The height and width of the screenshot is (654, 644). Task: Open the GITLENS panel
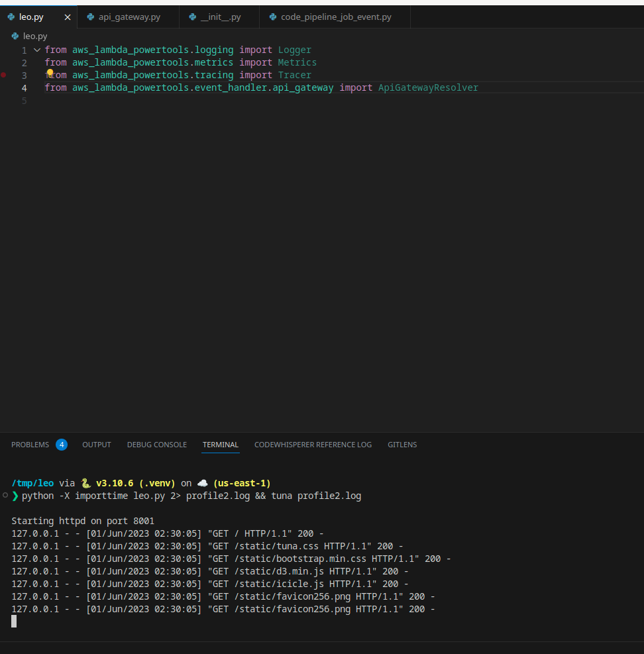click(x=402, y=445)
